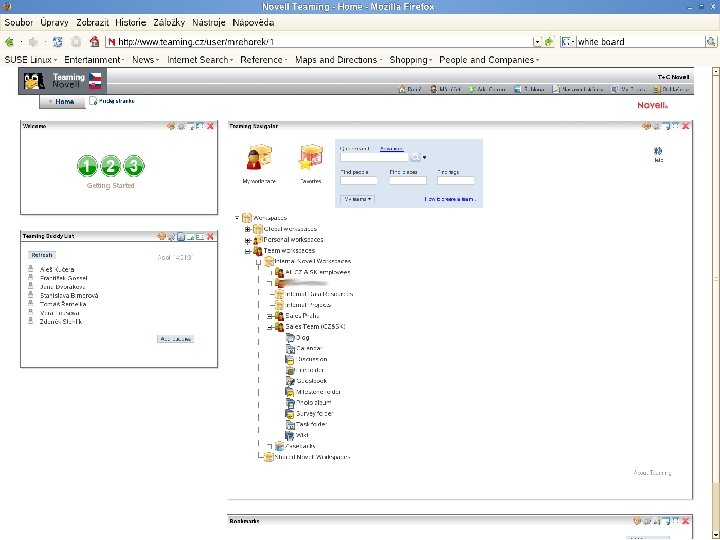Expand the Personal workspaces tree node

click(x=248, y=240)
